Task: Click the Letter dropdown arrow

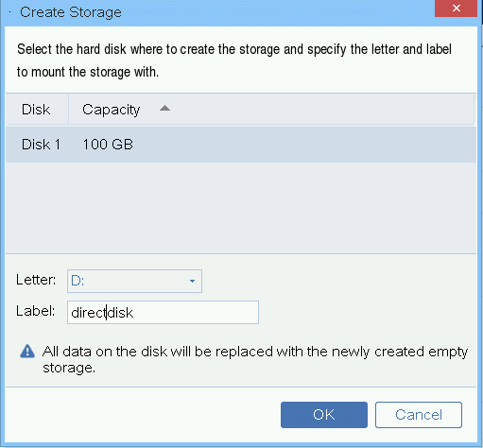Action: pyautogui.click(x=192, y=281)
